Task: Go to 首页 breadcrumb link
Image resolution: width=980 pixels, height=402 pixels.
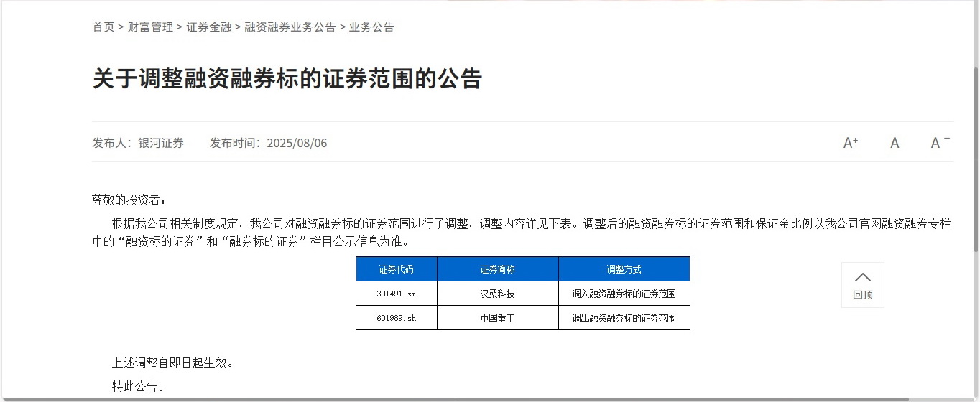Action: [x=103, y=27]
